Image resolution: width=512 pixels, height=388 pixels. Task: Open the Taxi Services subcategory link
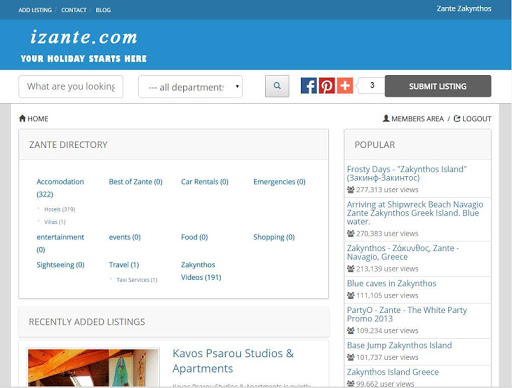137,280
